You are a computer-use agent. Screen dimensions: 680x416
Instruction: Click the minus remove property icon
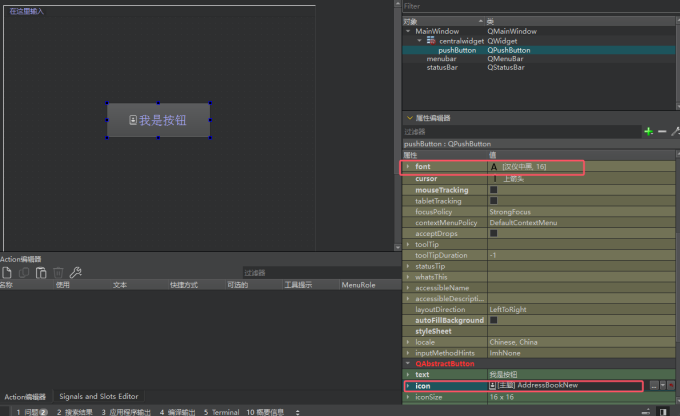click(x=662, y=131)
